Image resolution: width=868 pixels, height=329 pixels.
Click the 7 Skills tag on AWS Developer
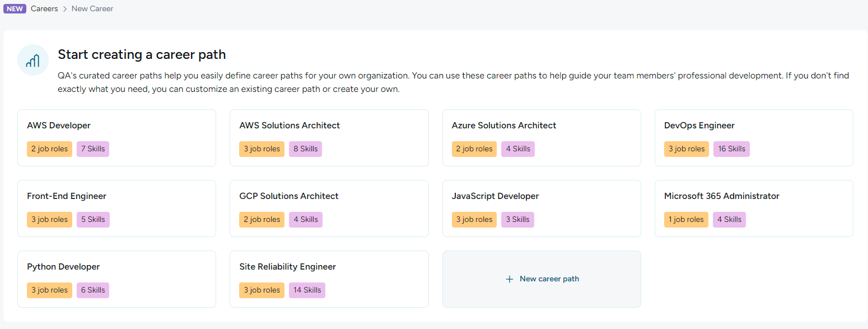click(x=93, y=149)
